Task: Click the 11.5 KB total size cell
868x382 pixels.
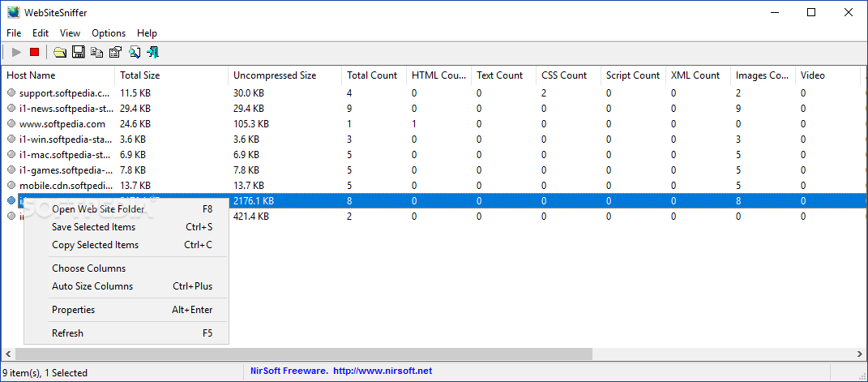Action: click(135, 93)
